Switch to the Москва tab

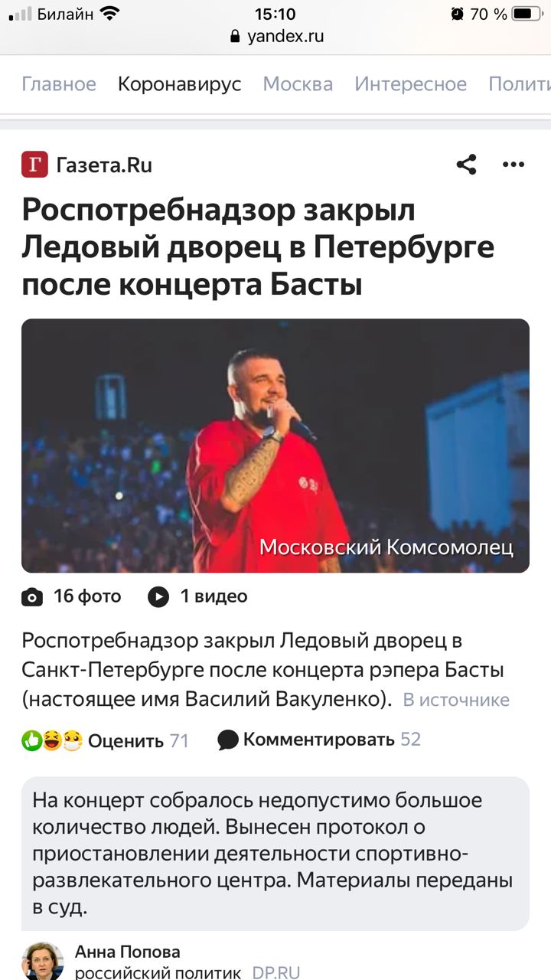coord(298,83)
